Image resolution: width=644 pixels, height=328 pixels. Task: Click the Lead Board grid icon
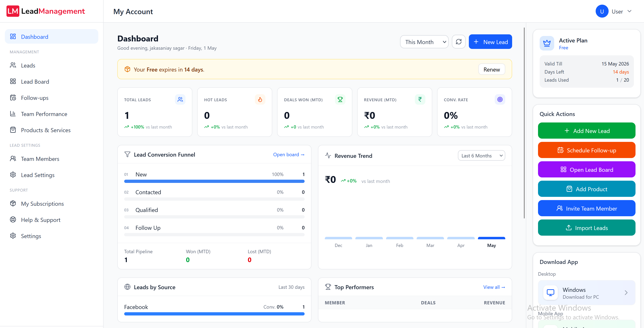(x=13, y=81)
